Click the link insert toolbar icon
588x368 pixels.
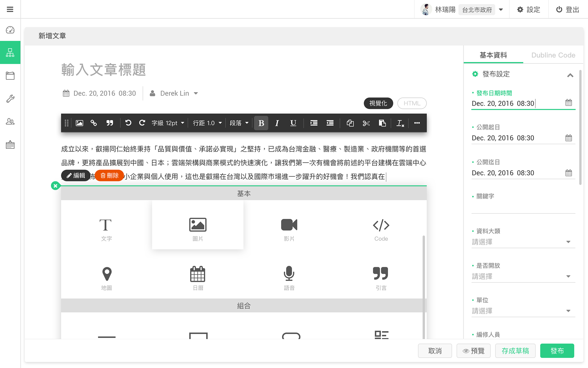point(94,123)
